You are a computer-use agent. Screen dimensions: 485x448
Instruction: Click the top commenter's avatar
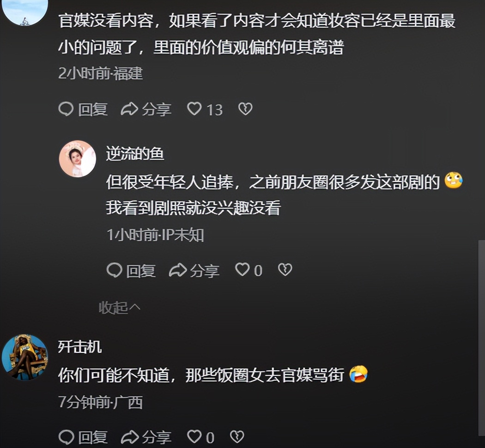pyautogui.click(x=25, y=11)
